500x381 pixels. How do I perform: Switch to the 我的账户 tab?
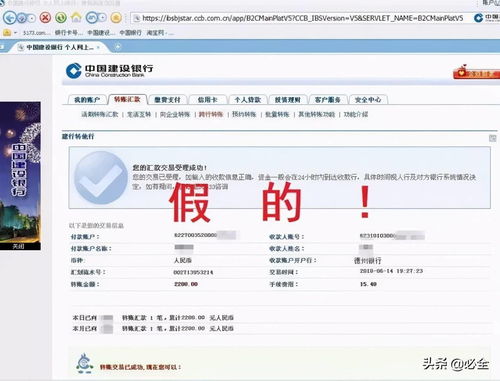tap(87, 100)
